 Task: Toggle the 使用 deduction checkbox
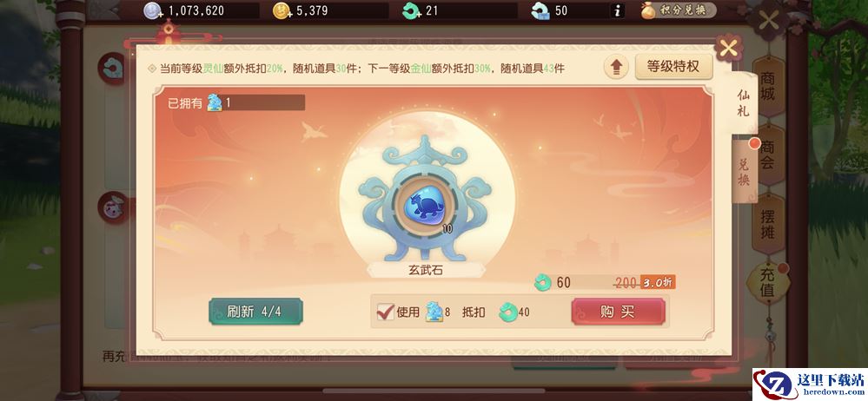coord(385,312)
